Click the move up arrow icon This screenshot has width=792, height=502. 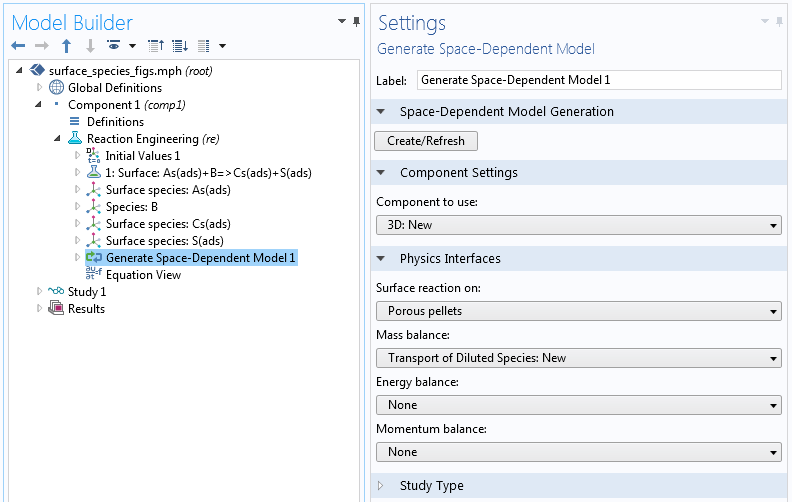click(66, 46)
